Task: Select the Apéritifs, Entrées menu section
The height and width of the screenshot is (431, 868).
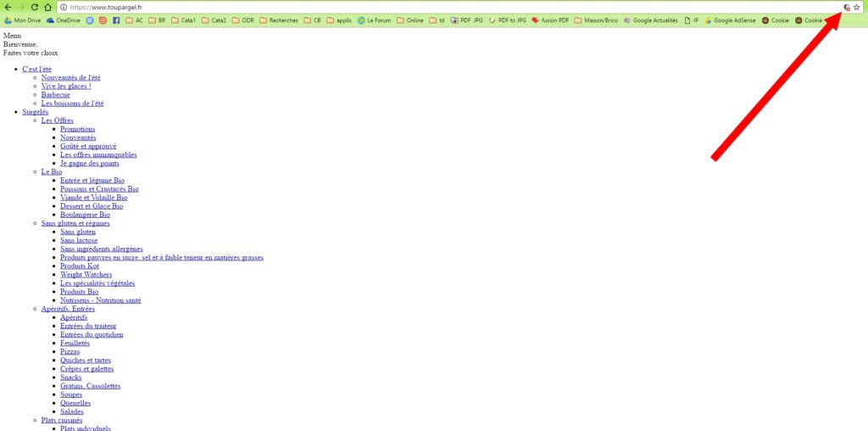Action: click(68, 309)
